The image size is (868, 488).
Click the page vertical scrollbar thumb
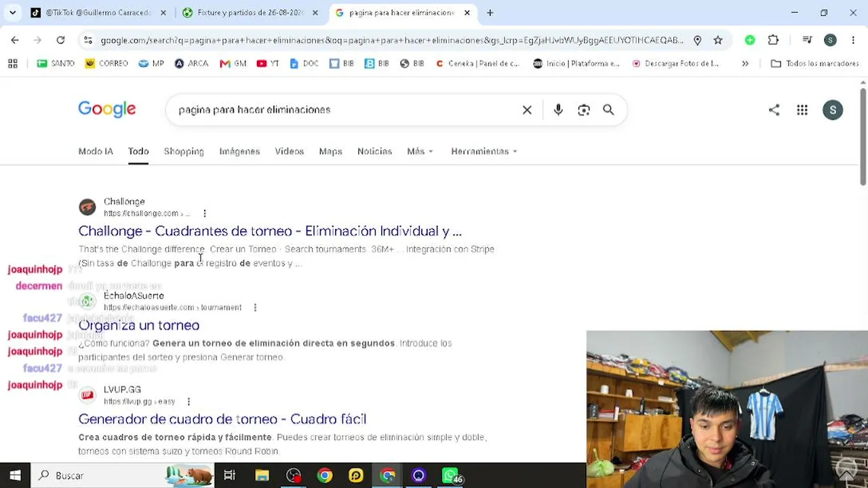coord(863,136)
